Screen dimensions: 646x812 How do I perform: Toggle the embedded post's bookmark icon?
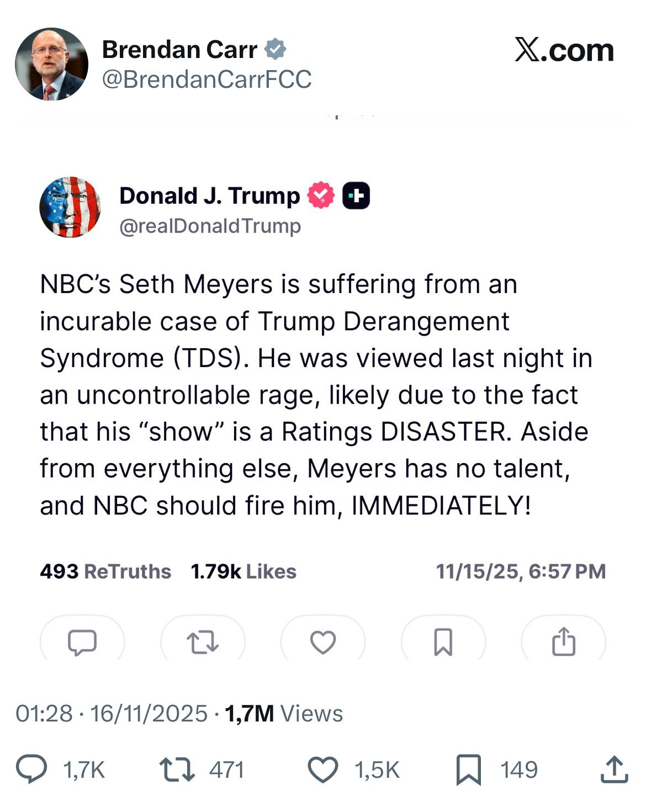[443, 642]
